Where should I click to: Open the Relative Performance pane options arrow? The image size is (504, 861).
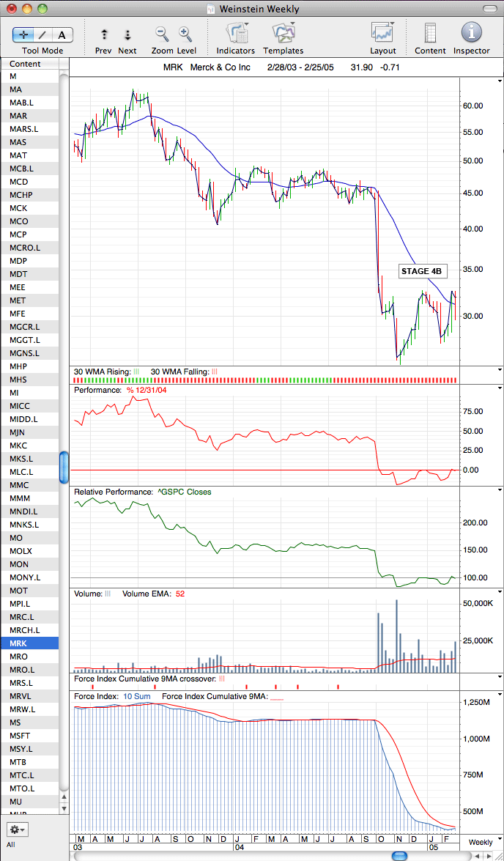[x=499, y=489]
